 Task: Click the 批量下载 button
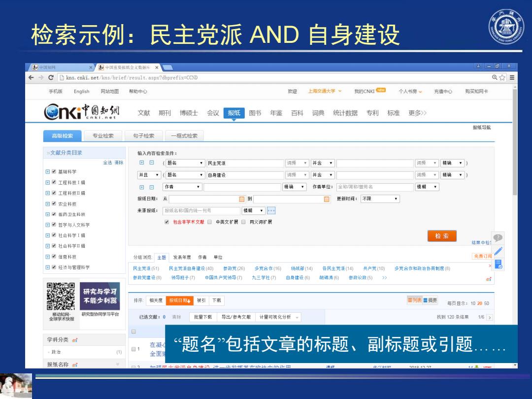[203, 317]
